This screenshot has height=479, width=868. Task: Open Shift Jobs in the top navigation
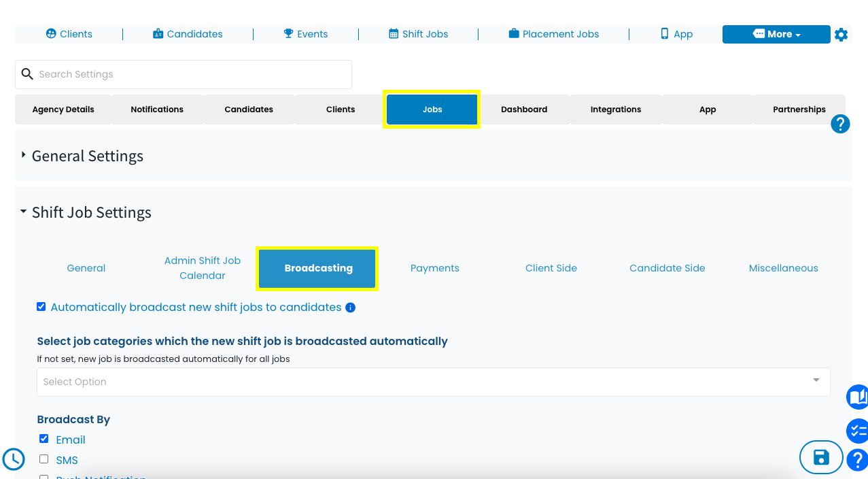click(x=418, y=34)
